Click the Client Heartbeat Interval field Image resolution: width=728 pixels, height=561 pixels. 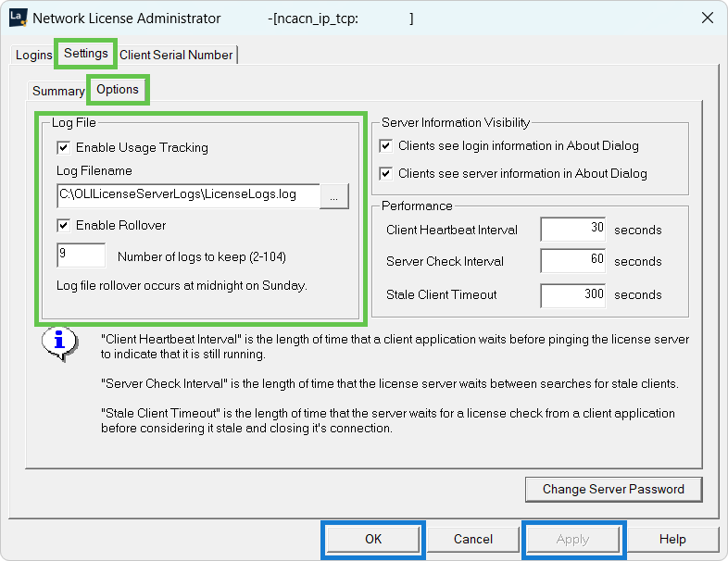pyautogui.click(x=573, y=229)
